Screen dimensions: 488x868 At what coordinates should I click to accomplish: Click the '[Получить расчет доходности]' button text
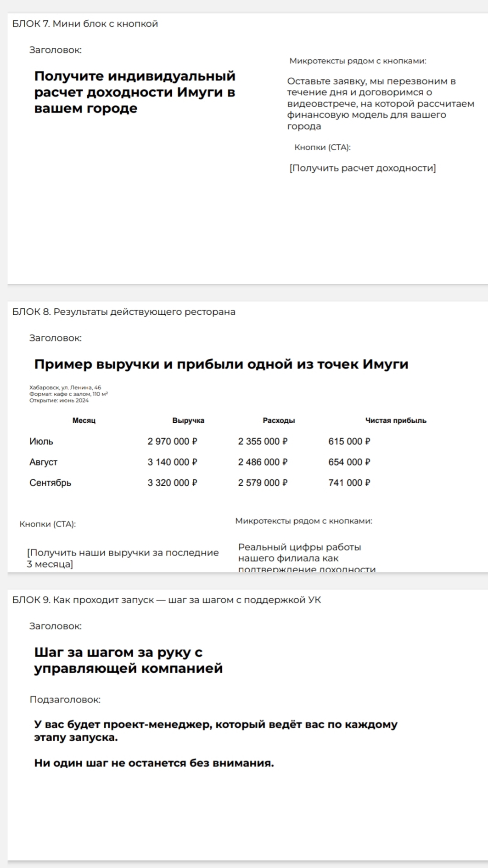(x=363, y=168)
